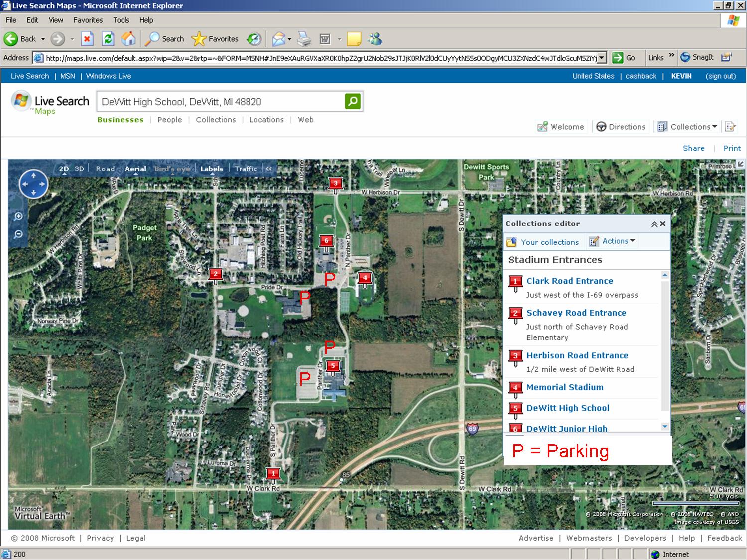This screenshot has width=747, height=560.
Task: Open Favorites star button
Action: 215,39
